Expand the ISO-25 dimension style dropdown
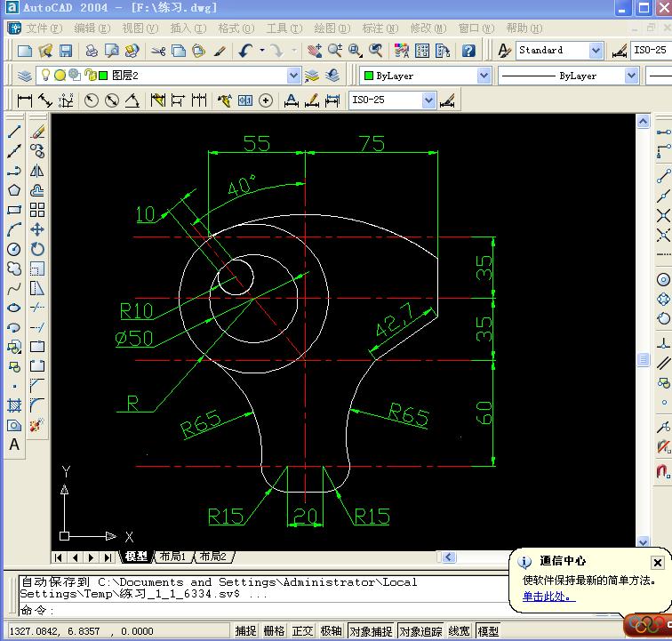This screenshot has height=641, width=672. [x=428, y=100]
